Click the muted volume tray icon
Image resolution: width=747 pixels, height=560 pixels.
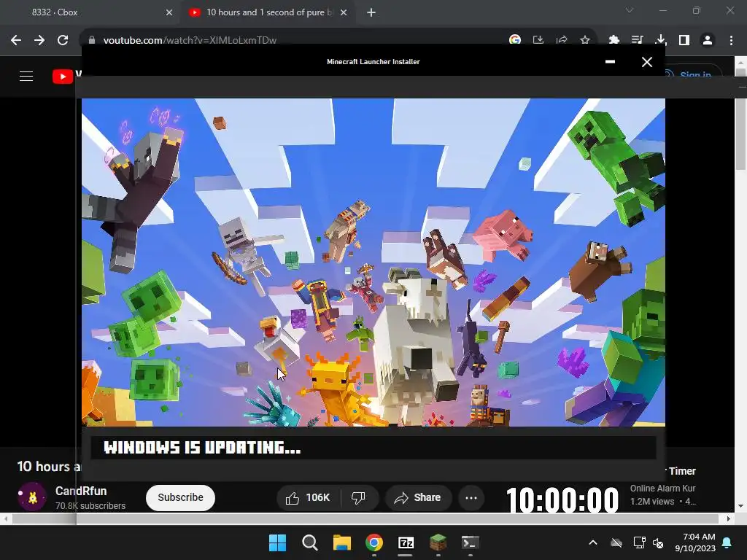[658, 542]
